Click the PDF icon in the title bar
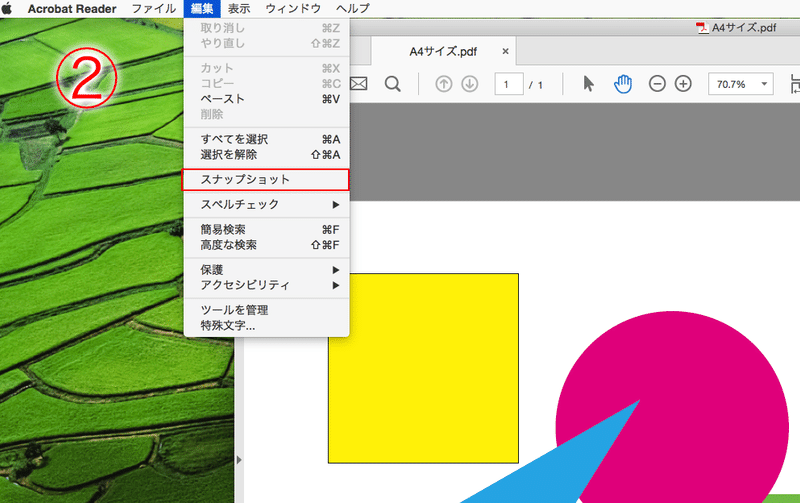 (703, 28)
